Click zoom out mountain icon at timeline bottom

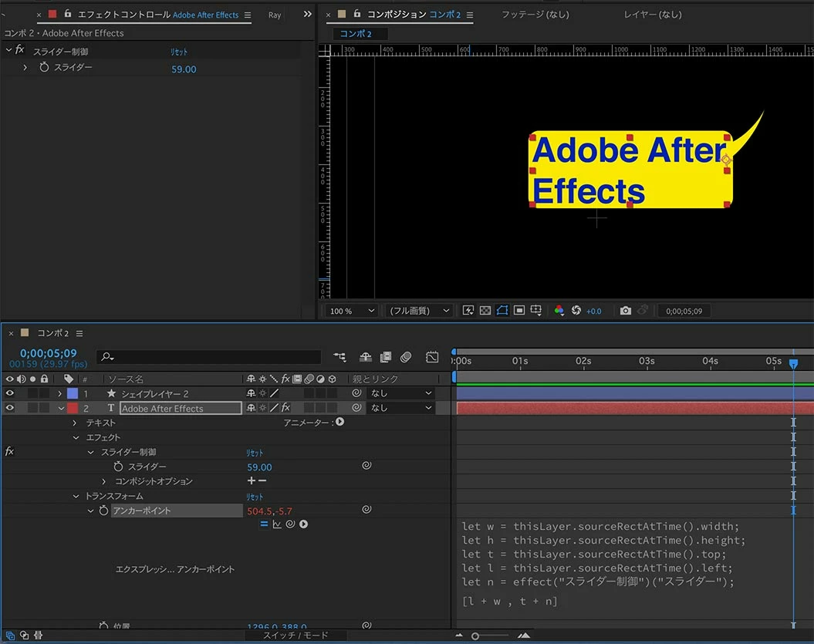pos(459,636)
